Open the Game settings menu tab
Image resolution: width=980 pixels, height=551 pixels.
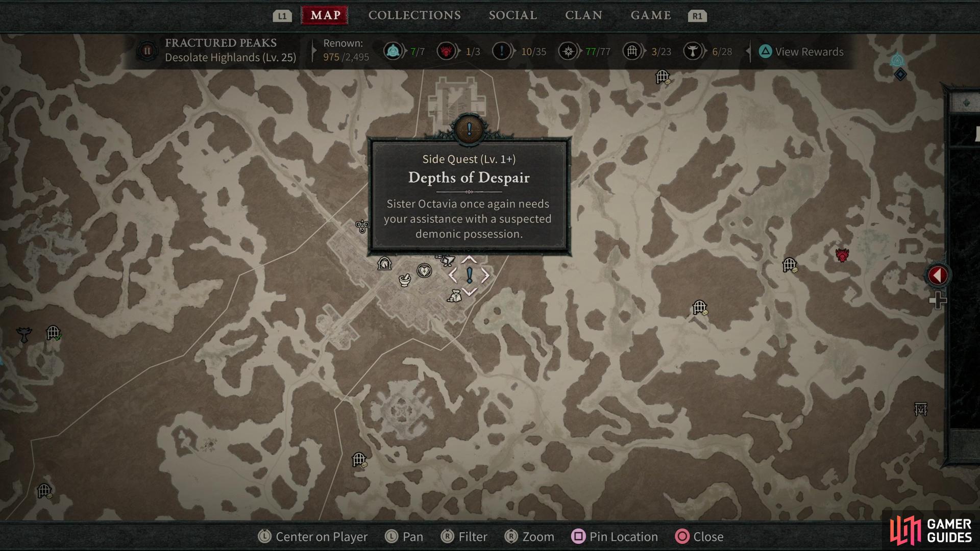650,15
